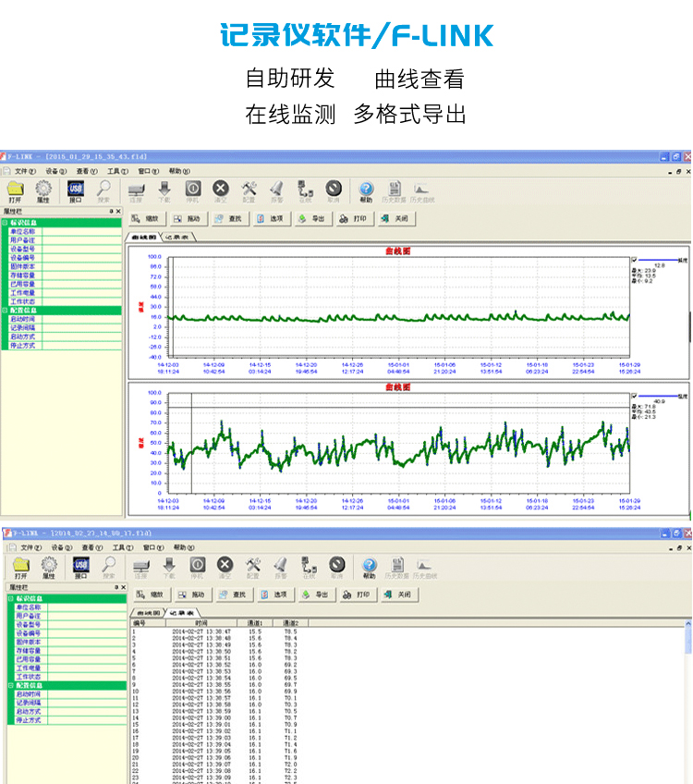Toggle 湿度 legend checkbox on bottom chart
The image size is (693, 784).
tap(634, 396)
